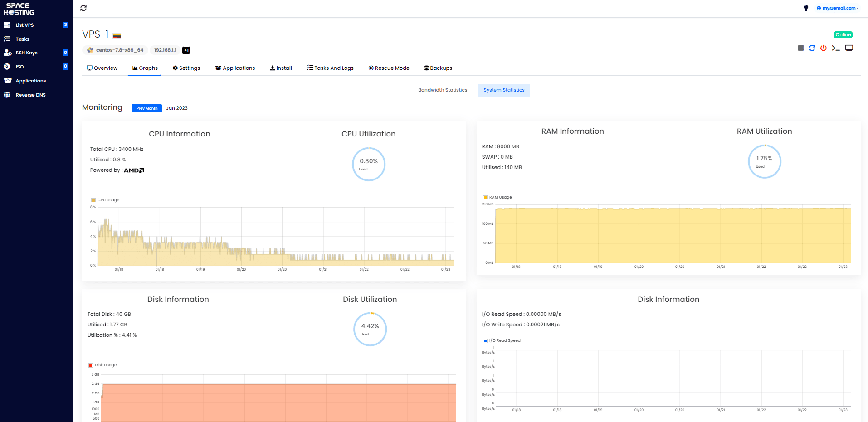The width and height of the screenshot is (868, 422).
Task: Click the RAM : 8000 MB text
Action: [x=500, y=146]
